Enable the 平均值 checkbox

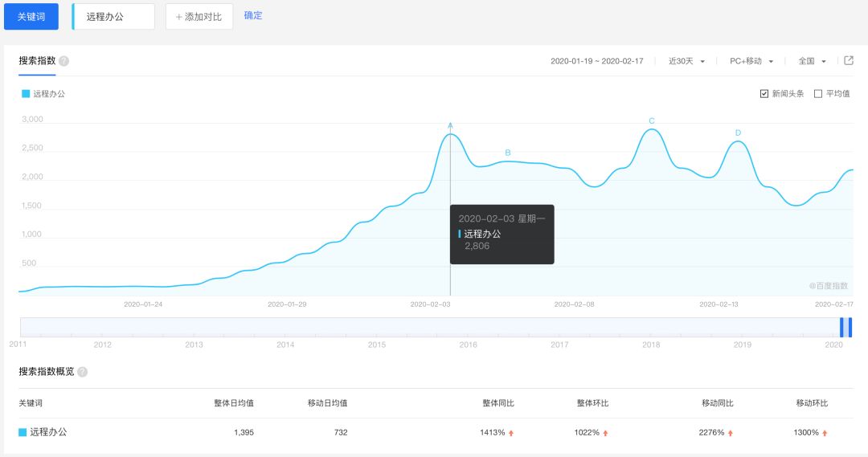[818, 94]
